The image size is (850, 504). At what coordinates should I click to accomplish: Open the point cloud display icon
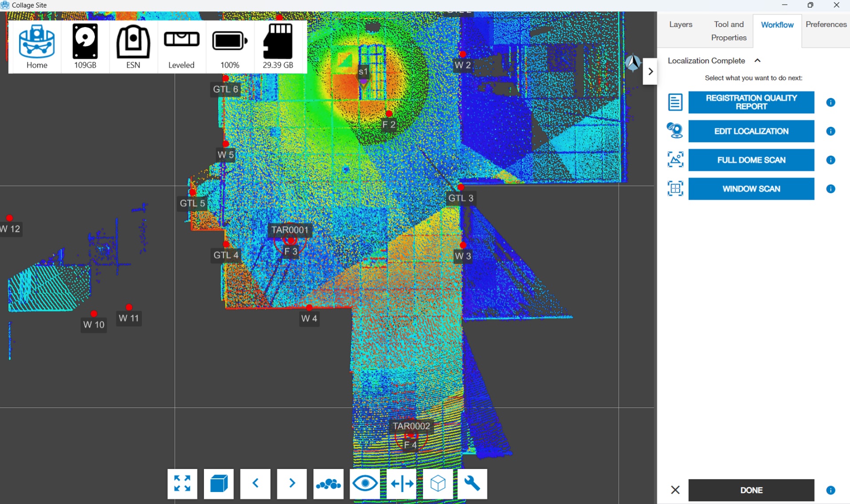point(328,484)
